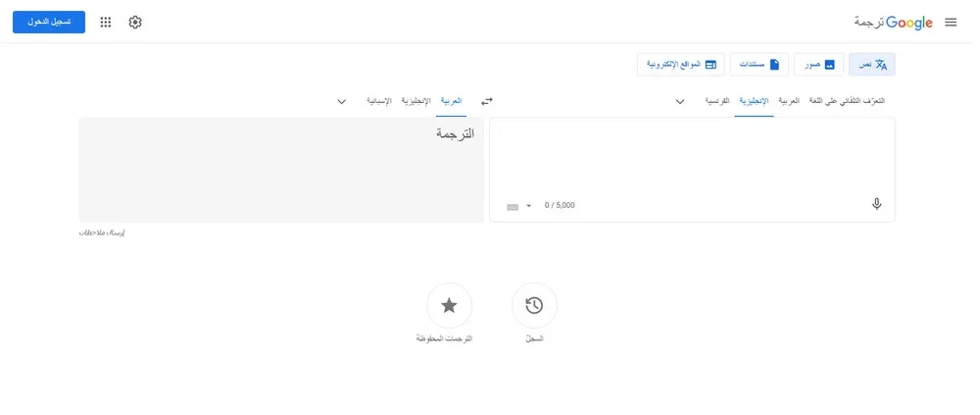Open the translation history (السجل)
980x415 pixels.
point(534,306)
